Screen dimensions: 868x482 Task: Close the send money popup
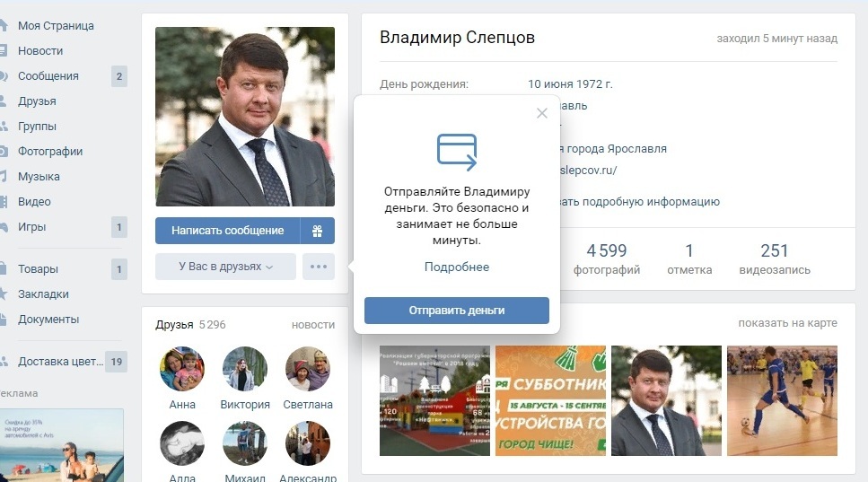pos(542,113)
